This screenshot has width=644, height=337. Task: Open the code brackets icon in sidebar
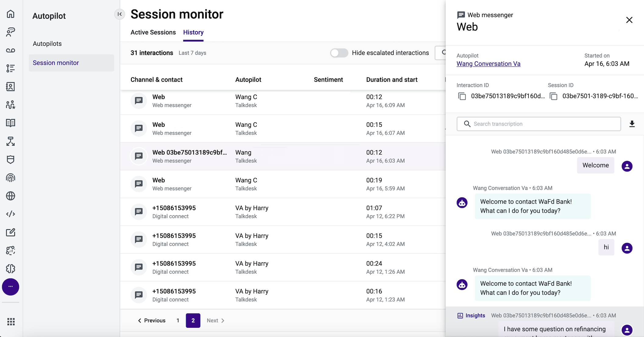coord(11,214)
